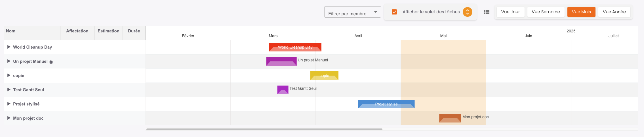The height and width of the screenshot is (137, 644).
Task: Click the list view icon
Action: coord(487,12)
